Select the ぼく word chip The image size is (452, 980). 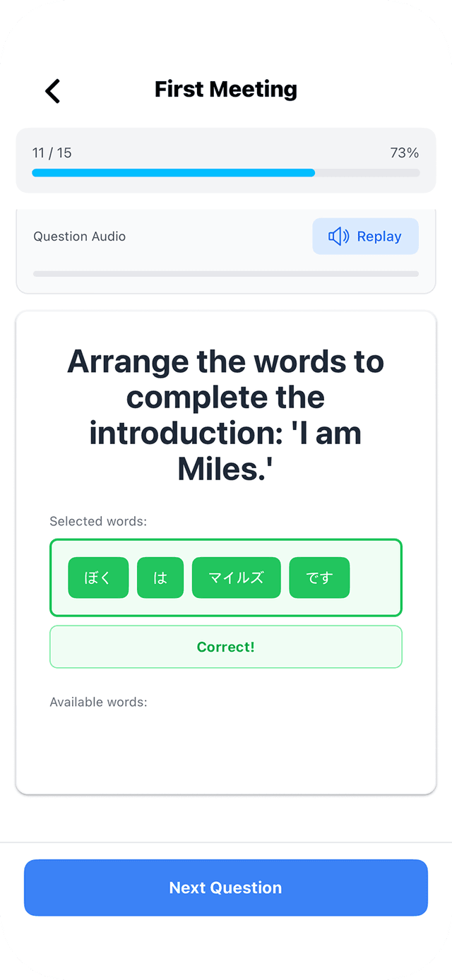[98, 578]
